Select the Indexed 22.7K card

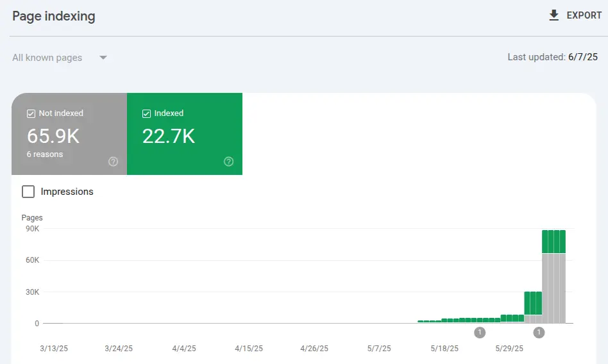(185, 135)
